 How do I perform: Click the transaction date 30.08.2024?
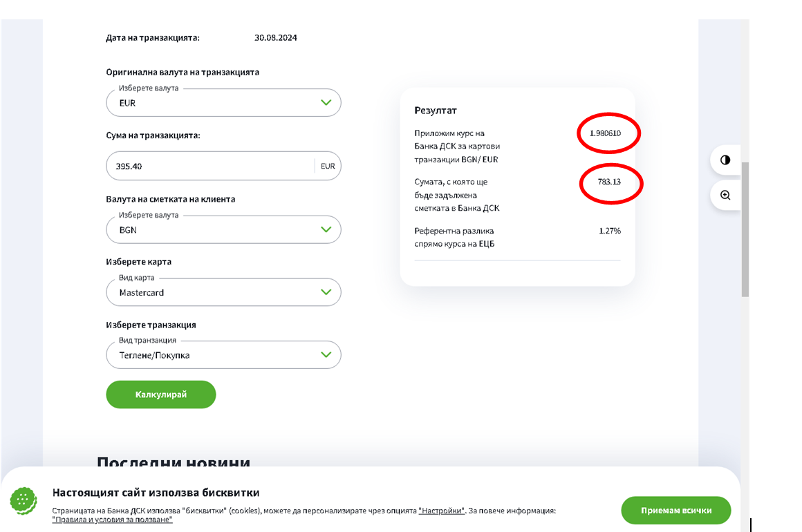(x=275, y=37)
